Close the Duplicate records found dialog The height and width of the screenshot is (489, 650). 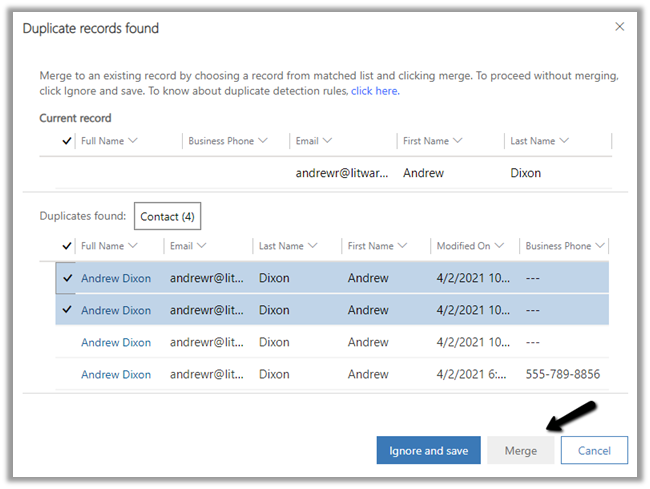(619, 28)
